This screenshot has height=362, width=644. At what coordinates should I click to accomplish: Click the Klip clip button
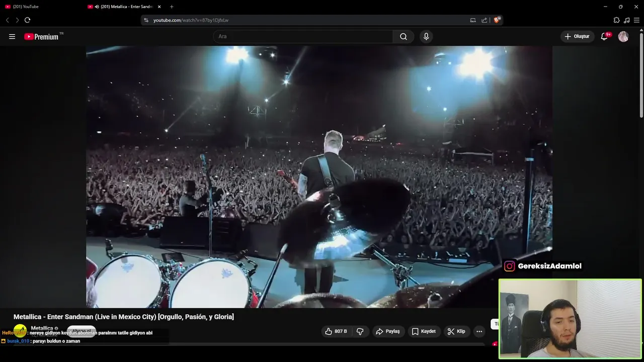[456, 331]
